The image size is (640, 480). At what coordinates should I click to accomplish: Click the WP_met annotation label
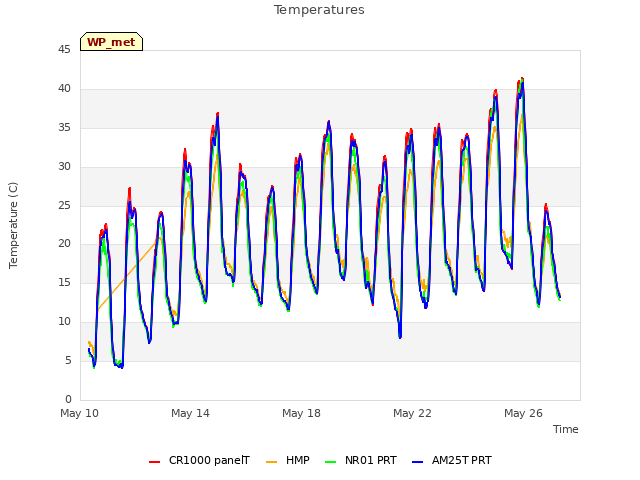coord(111,42)
